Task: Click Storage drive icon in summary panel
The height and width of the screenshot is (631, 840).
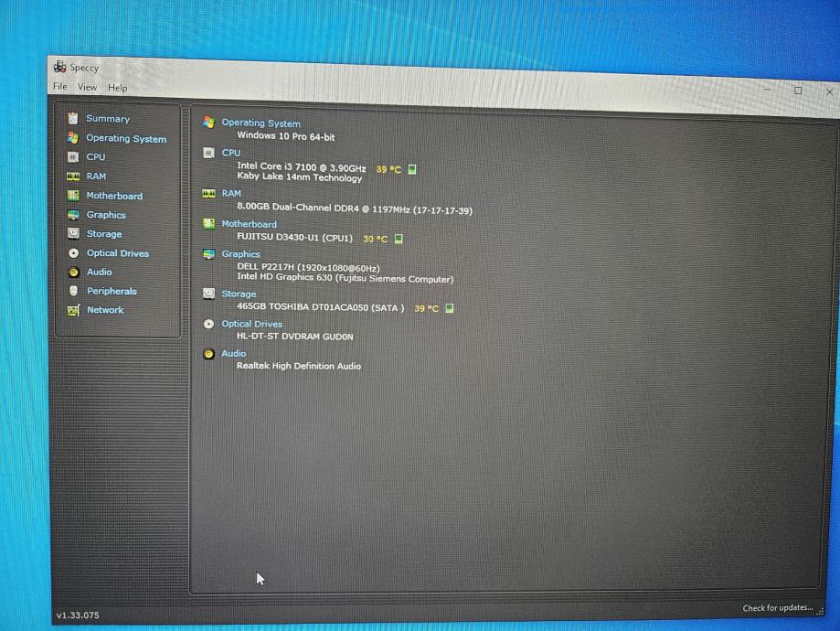Action: pyautogui.click(x=209, y=294)
